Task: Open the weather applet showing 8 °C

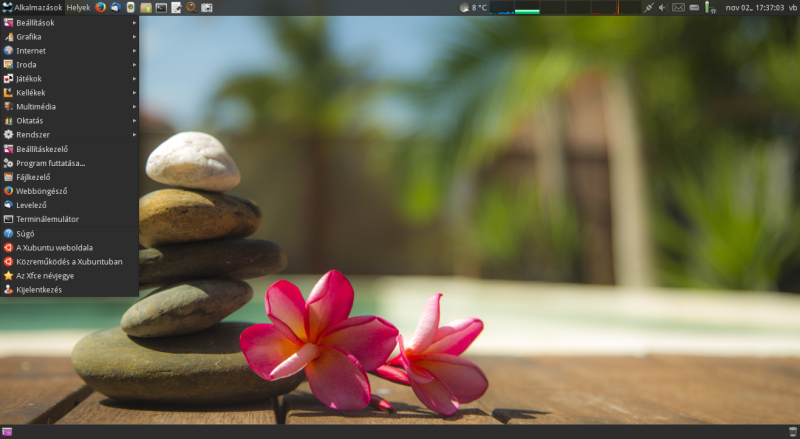Action: click(473, 8)
